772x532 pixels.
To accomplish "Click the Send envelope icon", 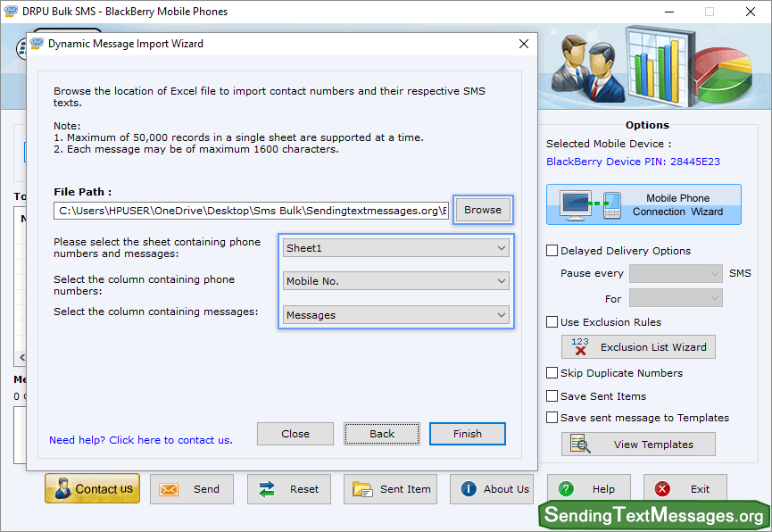I will [169, 489].
